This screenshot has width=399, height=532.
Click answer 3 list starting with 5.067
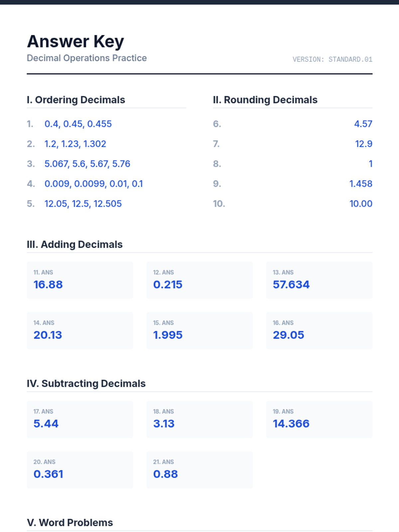tap(87, 164)
